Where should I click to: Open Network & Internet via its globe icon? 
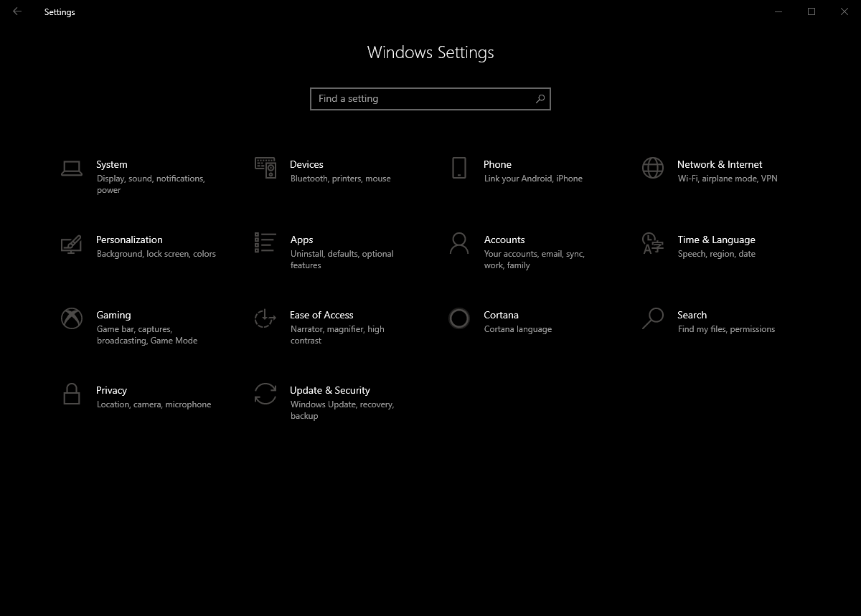(651, 166)
